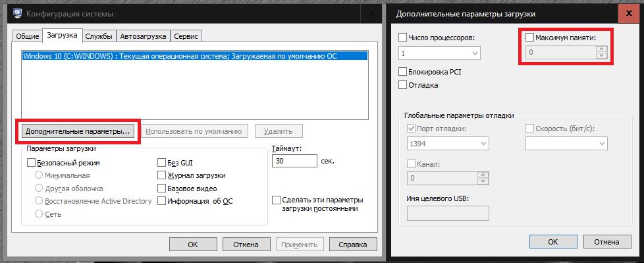Viewport: 644px width, 263px height.
Task: Click the Таймаут seconds input field
Action: tap(294, 161)
